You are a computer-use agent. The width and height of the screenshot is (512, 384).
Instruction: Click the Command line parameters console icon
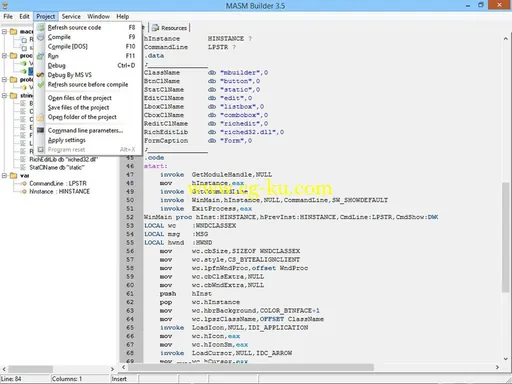(x=40, y=130)
